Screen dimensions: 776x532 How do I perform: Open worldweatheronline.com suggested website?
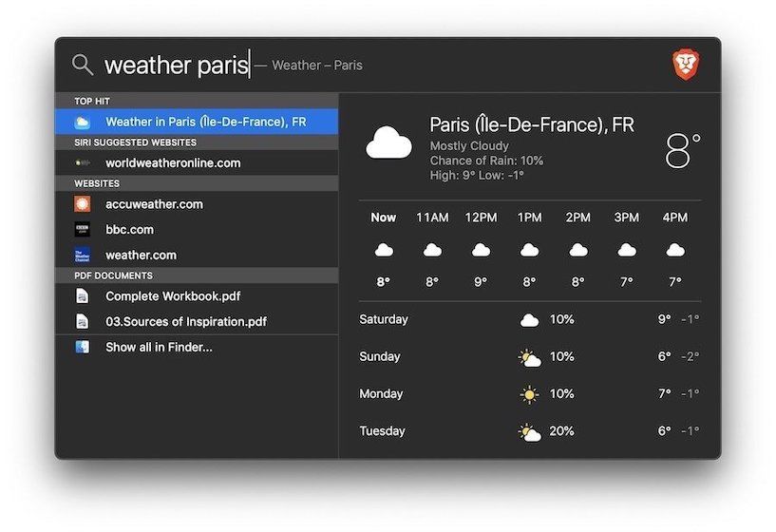[x=173, y=163]
